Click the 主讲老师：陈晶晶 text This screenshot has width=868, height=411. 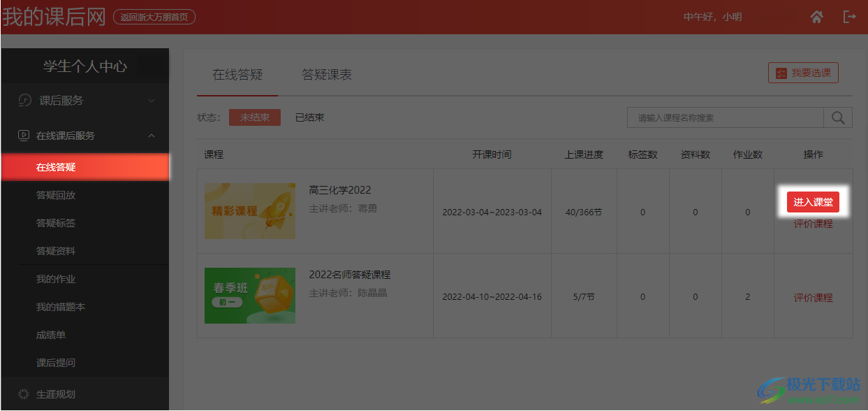tap(348, 293)
